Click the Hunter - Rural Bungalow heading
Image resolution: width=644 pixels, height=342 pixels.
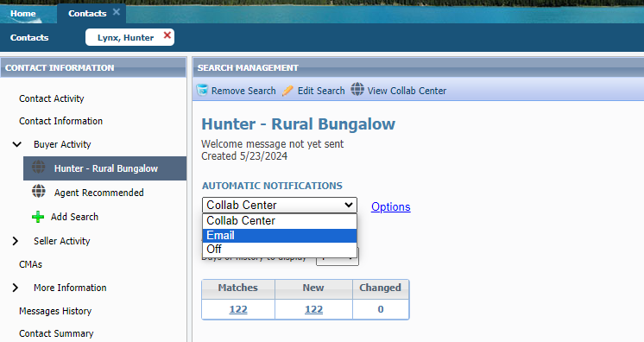pyautogui.click(x=298, y=124)
